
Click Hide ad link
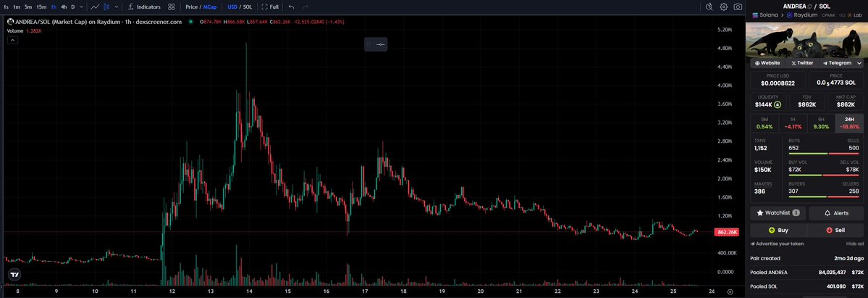click(x=855, y=244)
